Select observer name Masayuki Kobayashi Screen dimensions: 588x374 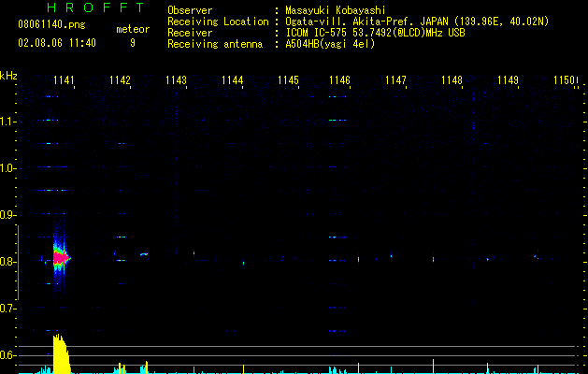336,10
